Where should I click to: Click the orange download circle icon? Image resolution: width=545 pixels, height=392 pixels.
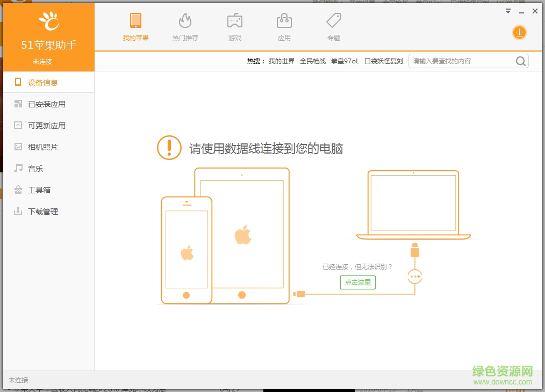(x=519, y=33)
